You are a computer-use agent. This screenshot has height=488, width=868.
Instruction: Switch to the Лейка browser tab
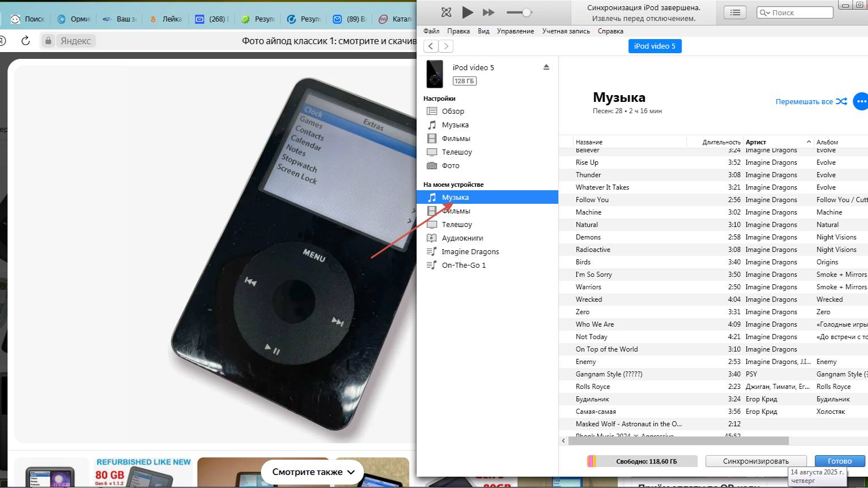point(165,19)
